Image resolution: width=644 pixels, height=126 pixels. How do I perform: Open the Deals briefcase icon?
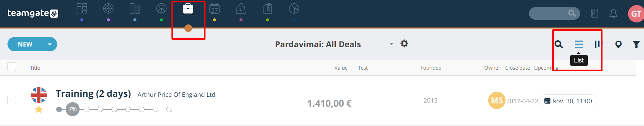click(188, 9)
